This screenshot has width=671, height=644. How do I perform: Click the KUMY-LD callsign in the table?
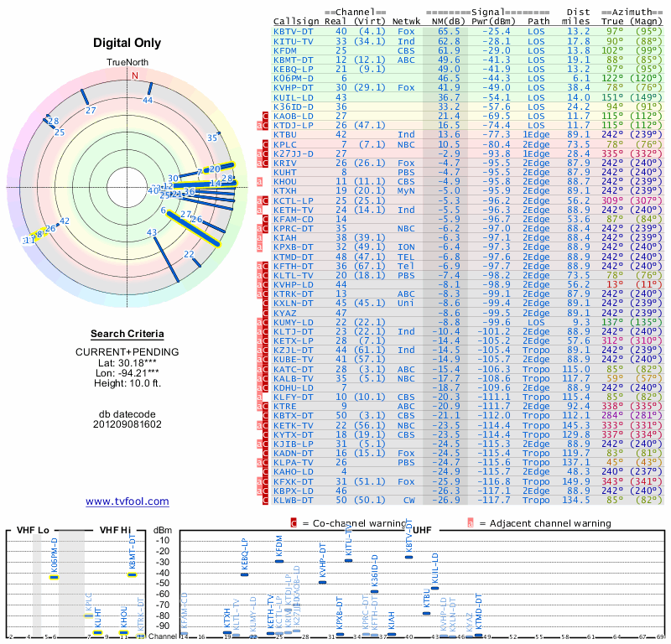[x=293, y=323]
